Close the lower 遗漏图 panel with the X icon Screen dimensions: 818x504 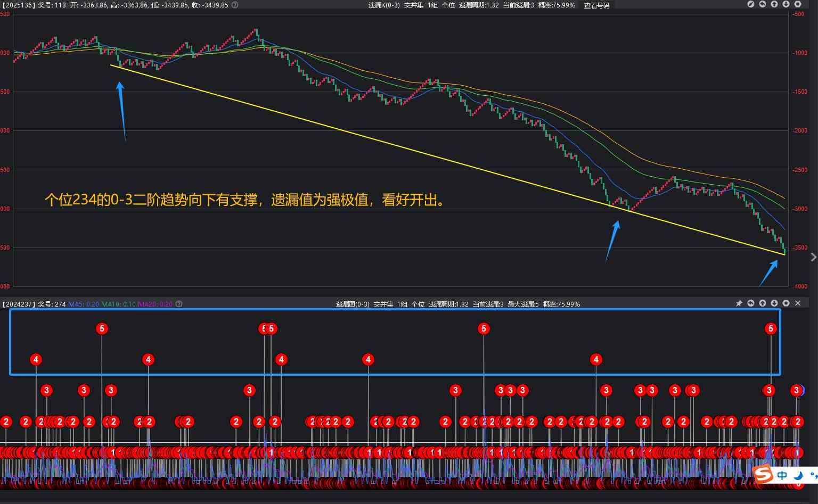[798, 303]
